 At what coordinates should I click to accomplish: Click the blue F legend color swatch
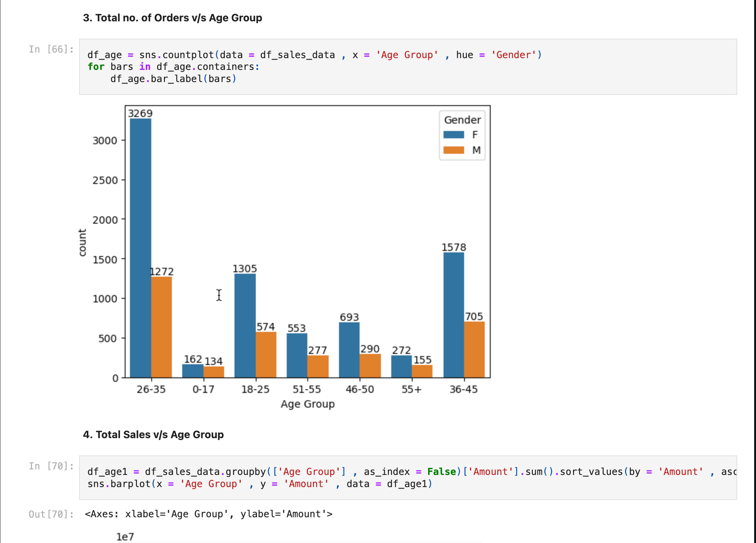point(453,135)
